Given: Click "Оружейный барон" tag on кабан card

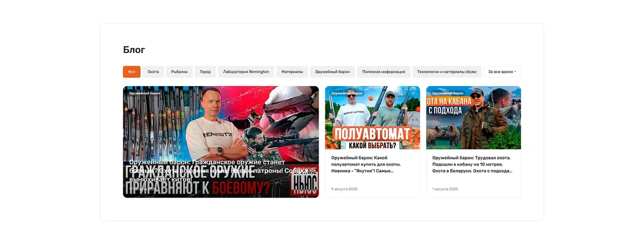Looking at the screenshot, I should 448,93.
